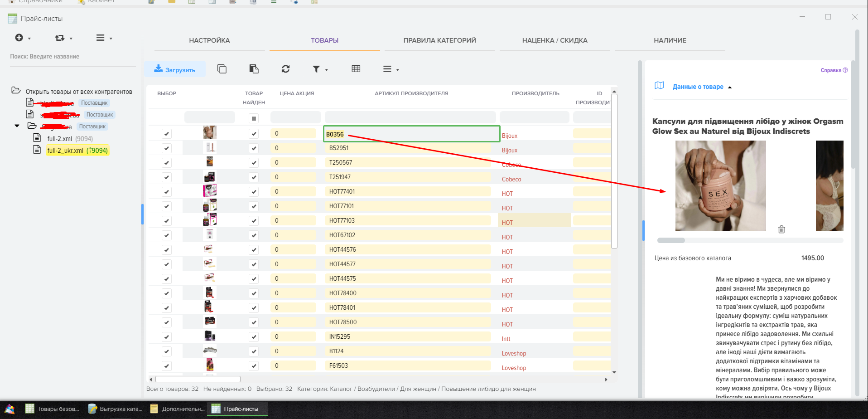868x419 pixels.
Task: Open НАЛИЧИЕ tab
Action: click(x=670, y=40)
